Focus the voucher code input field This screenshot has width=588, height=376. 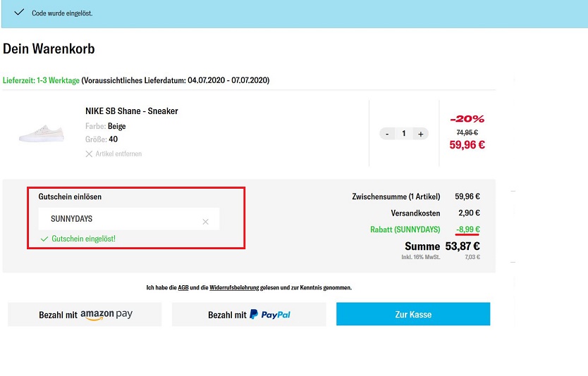pos(129,219)
